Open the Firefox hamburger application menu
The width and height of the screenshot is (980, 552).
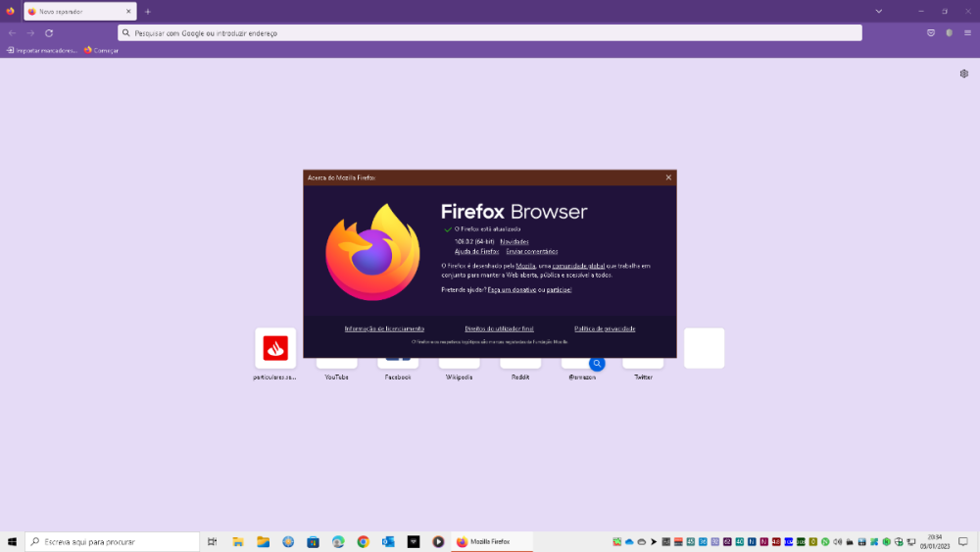(x=967, y=33)
